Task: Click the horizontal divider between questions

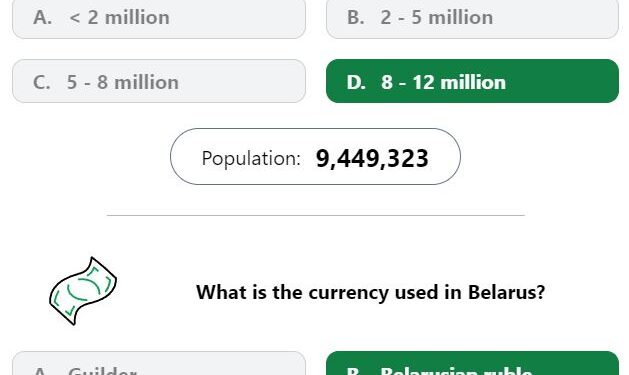Action: coord(316,215)
